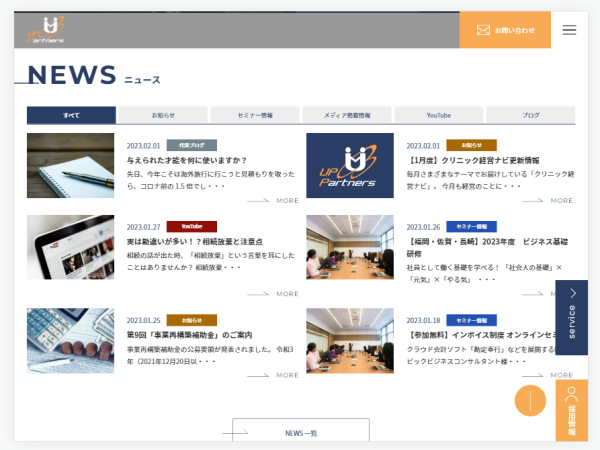This screenshot has height=450, width=600.
Task: Click MORE for 事業再構築補助金 article
Action: pos(273,375)
